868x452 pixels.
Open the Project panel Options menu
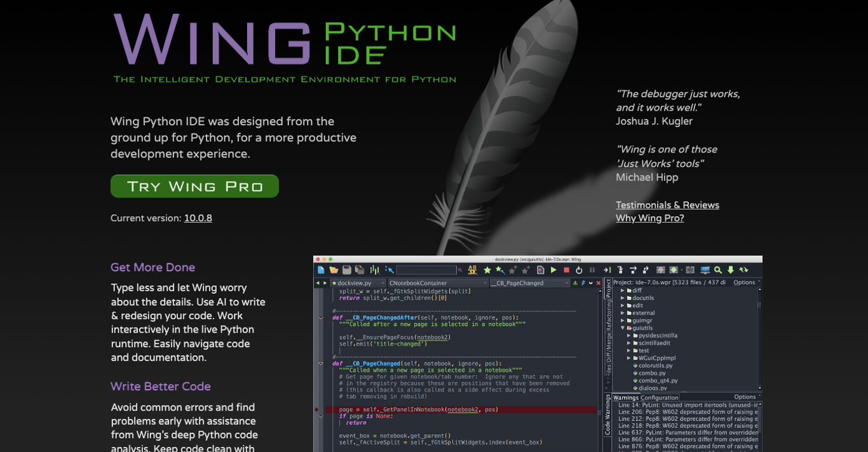[747, 282]
